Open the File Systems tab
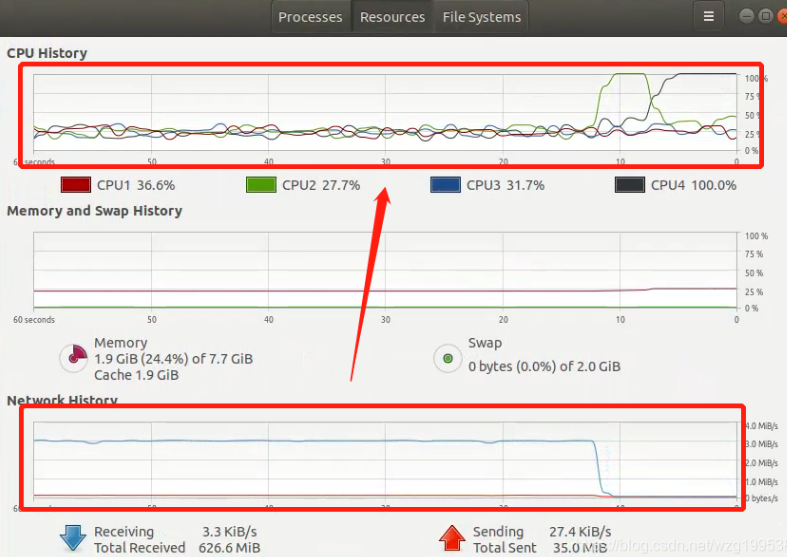 (x=482, y=17)
